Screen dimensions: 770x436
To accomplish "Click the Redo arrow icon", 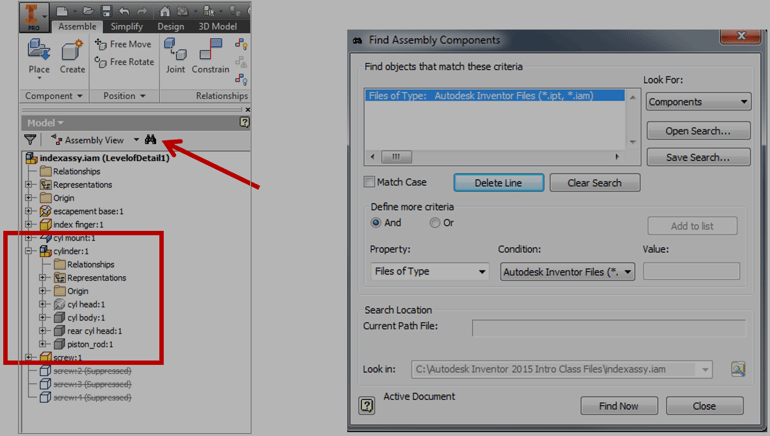I will point(142,11).
